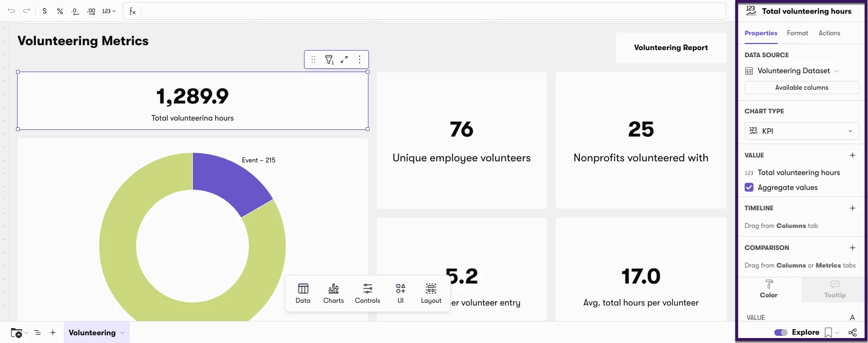The image size is (868, 343).
Task: Open the KPI chart type dropdown
Action: coord(801,131)
